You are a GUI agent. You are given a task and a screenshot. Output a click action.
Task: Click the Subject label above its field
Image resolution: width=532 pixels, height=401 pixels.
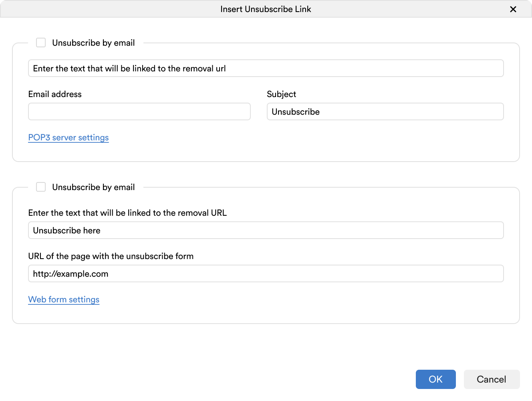pyautogui.click(x=282, y=94)
